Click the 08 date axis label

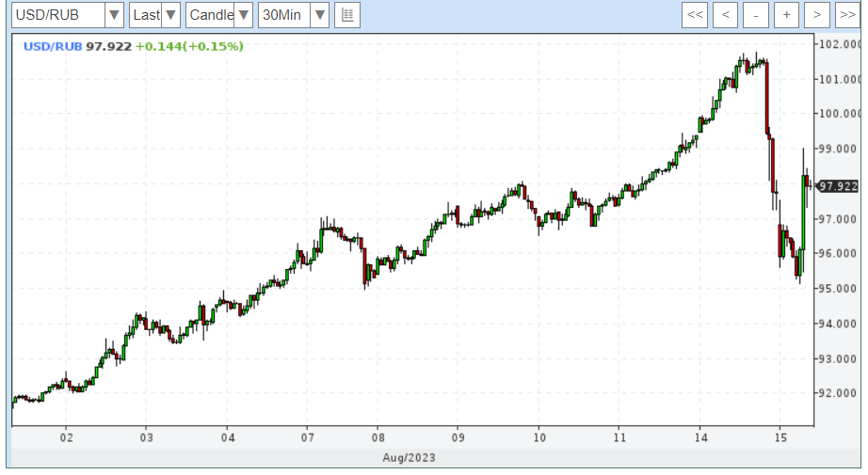coord(378,438)
